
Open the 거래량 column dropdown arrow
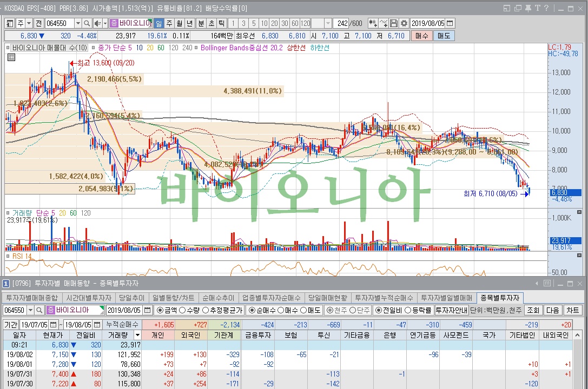[x=137, y=335]
